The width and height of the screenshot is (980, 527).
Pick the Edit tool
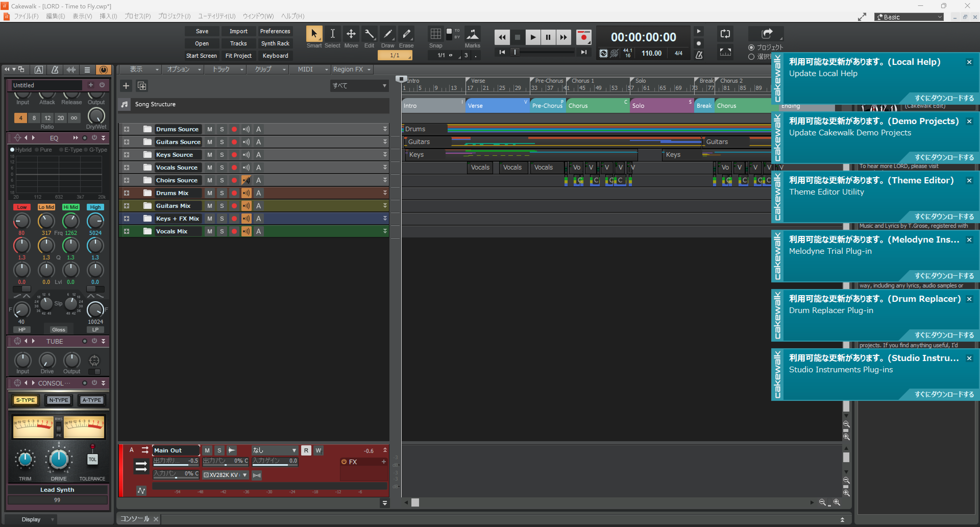[x=369, y=37]
